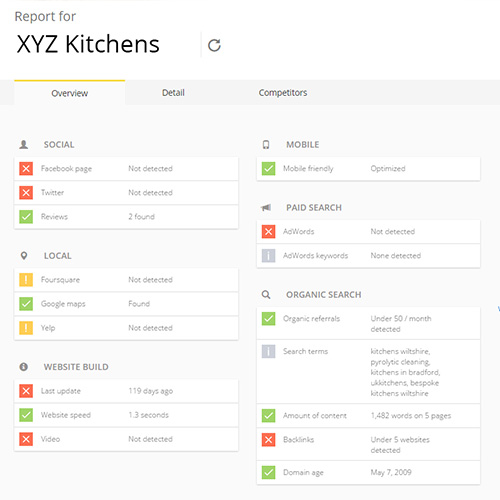The image size is (500, 500).
Task: Select the Overview tab
Action: (x=70, y=93)
